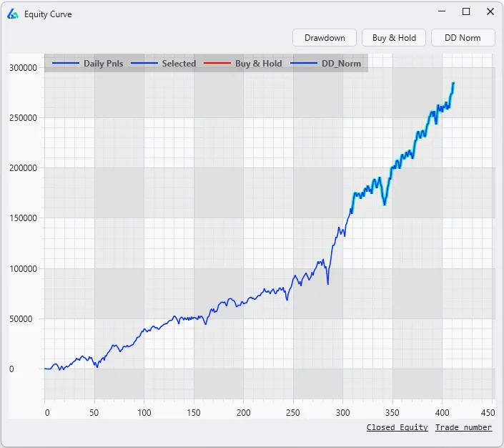Click the Equity Curve app icon in title bar
Image resolution: width=504 pixels, height=448 pixels.
[x=12, y=14]
